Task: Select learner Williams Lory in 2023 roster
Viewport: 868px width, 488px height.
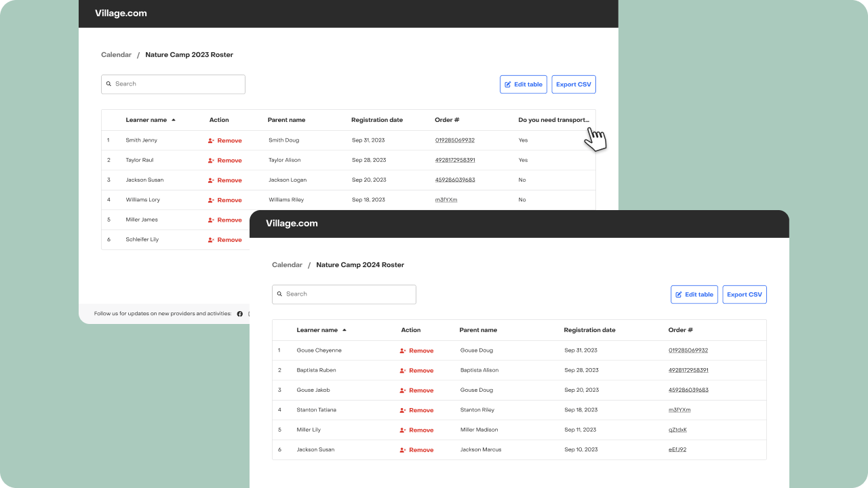Action: 143,200
